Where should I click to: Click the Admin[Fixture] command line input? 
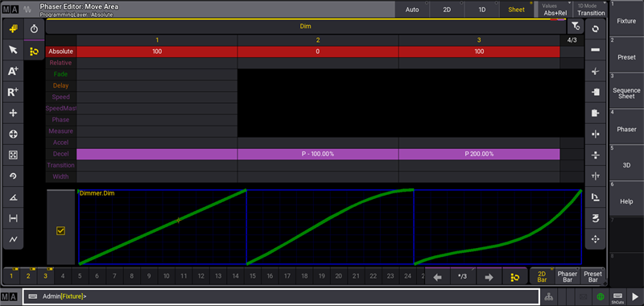(x=281, y=296)
